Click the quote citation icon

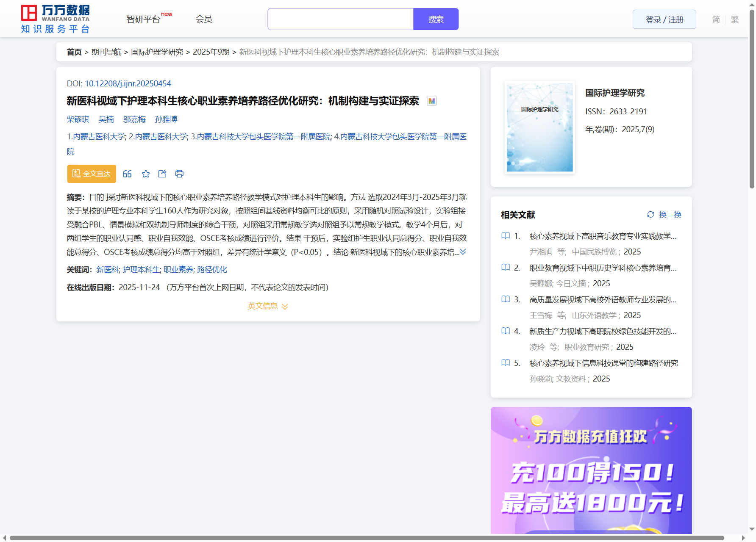(x=127, y=174)
